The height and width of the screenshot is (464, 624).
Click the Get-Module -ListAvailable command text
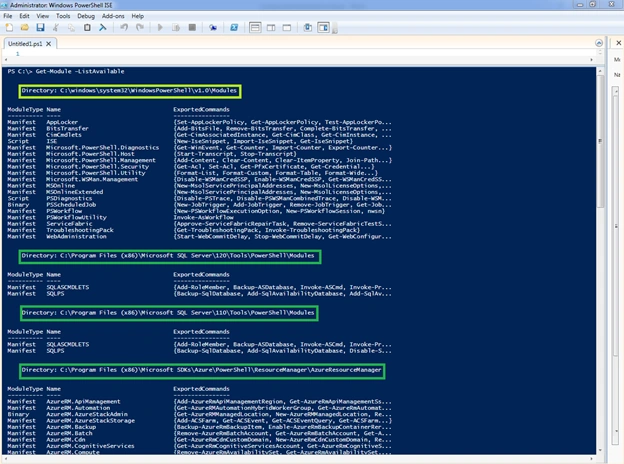tap(80, 71)
